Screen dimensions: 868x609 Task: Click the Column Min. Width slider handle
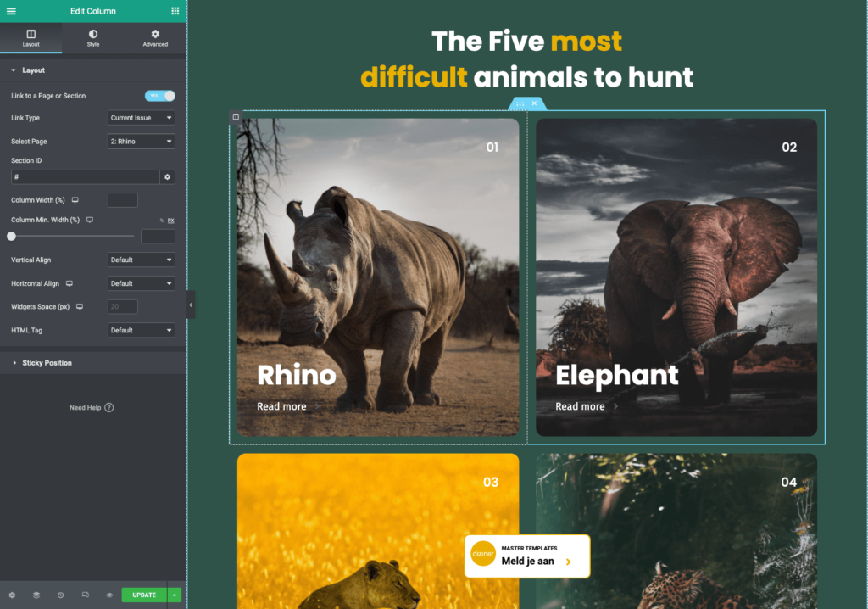coord(12,237)
